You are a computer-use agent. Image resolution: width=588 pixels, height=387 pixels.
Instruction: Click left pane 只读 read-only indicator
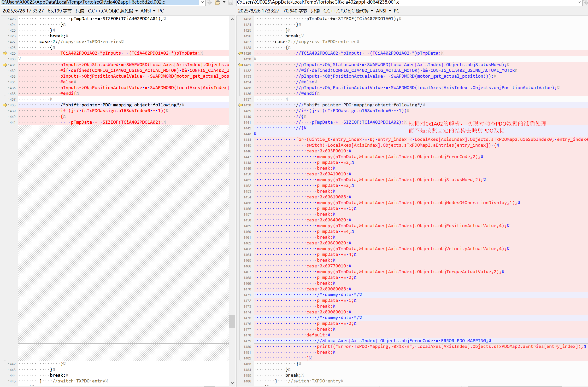(80, 11)
